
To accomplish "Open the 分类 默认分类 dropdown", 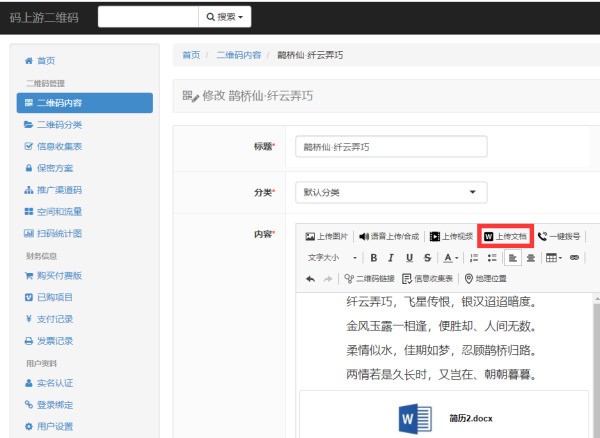I will (390, 192).
